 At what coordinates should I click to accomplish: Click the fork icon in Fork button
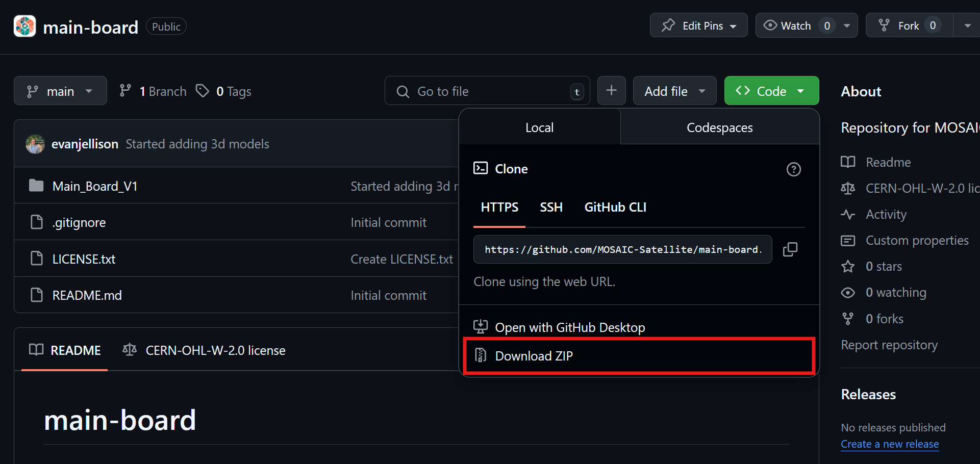pyautogui.click(x=884, y=25)
